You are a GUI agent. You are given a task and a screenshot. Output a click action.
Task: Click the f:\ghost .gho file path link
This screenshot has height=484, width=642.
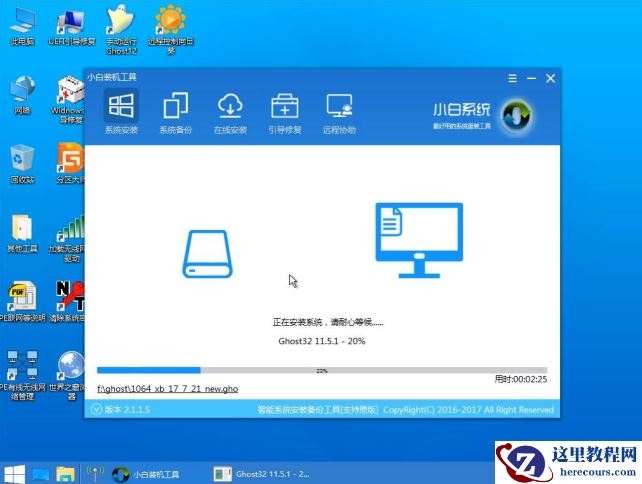point(167,389)
